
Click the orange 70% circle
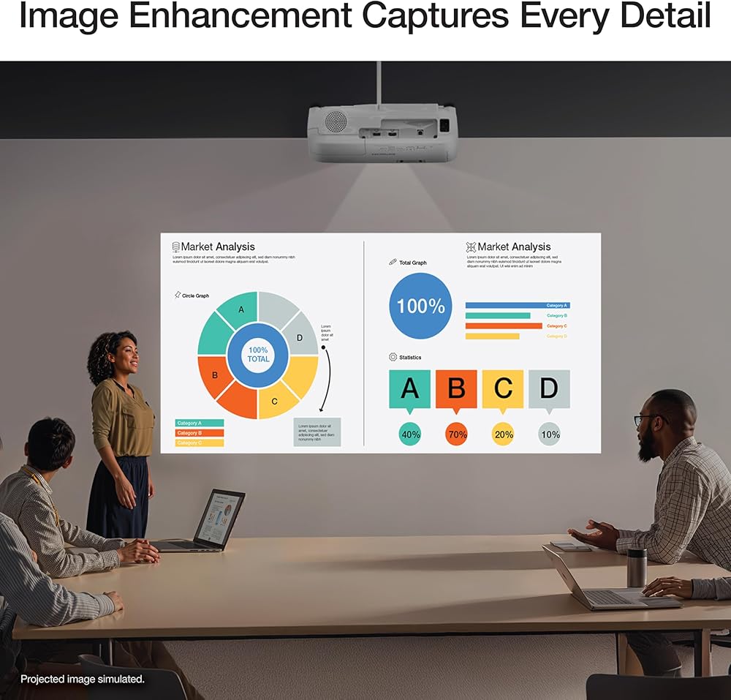coord(456,434)
